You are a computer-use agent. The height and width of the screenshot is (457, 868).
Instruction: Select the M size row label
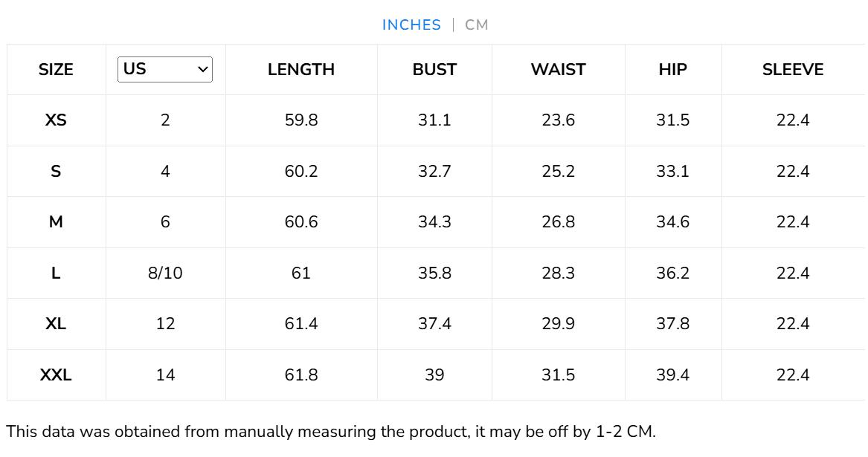point(56,222)
